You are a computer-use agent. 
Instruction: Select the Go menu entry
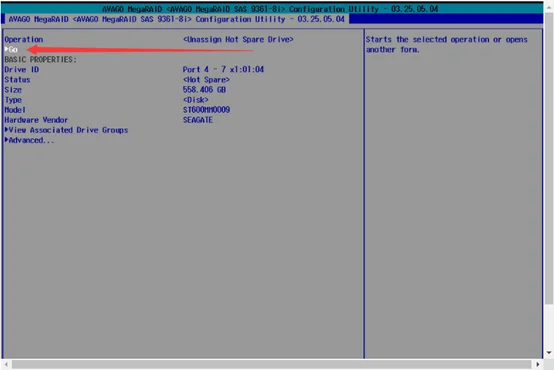coord(13,49)
